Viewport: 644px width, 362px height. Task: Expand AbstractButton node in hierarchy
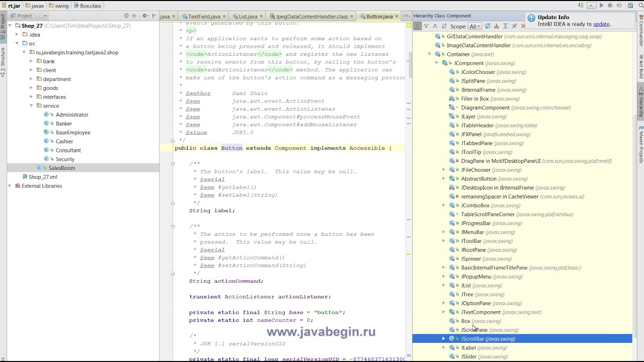pos(443,179)
